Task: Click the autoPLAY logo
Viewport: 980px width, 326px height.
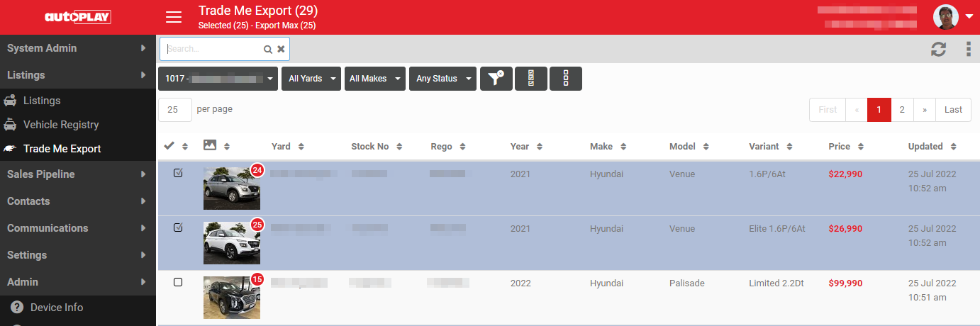Action: click(x=78, y=17)
